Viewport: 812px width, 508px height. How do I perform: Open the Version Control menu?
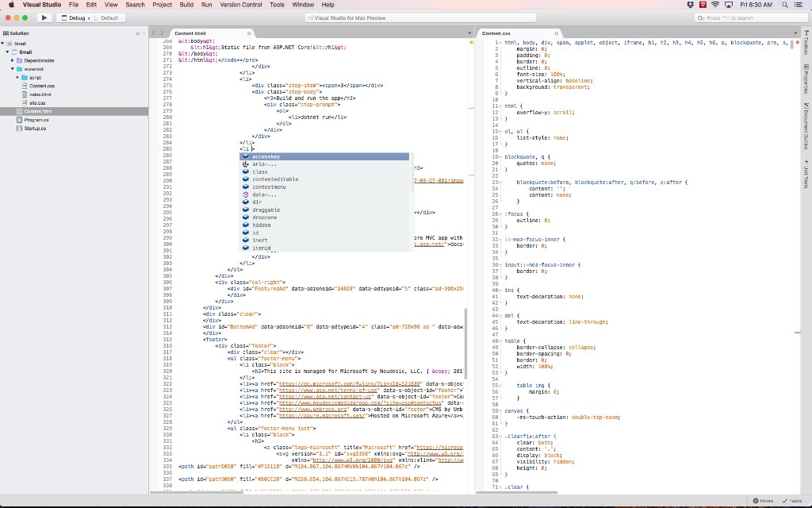(x=241, y=4)
